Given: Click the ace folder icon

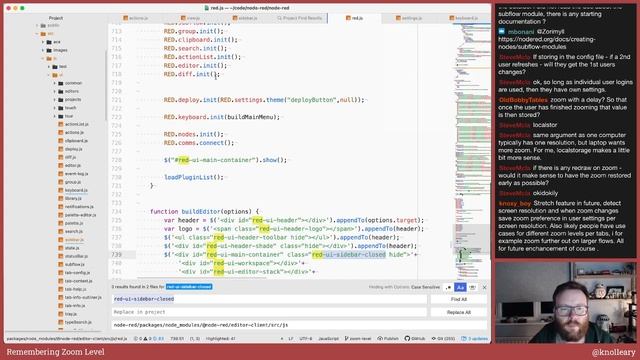Looking at the screenshot, I should [x=49, y=42].
